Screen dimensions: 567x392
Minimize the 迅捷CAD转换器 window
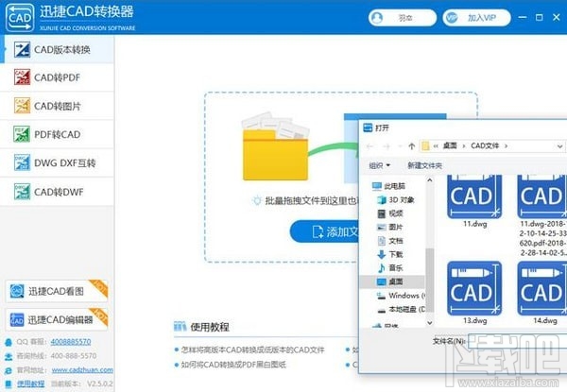[523, 17]
